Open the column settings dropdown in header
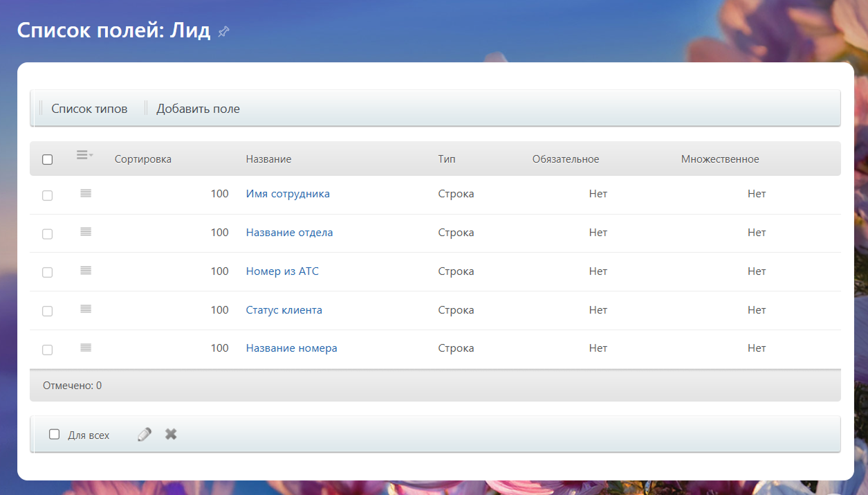Screen dimensions: 868x495 [84, 156]
